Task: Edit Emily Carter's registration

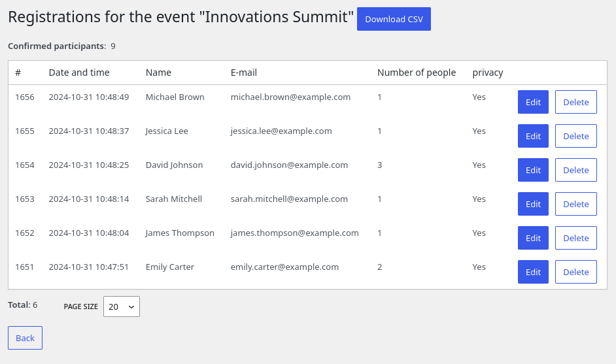Action: [533, 272]
